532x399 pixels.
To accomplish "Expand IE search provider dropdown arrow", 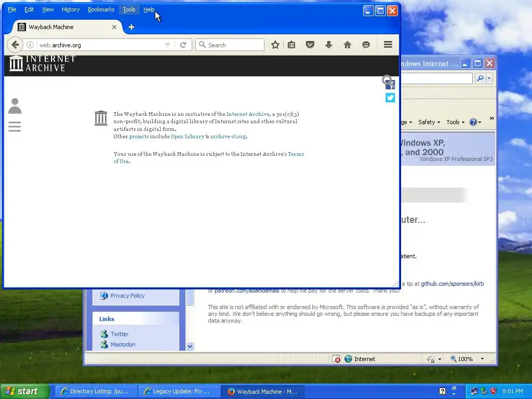I will pos(489,78).
